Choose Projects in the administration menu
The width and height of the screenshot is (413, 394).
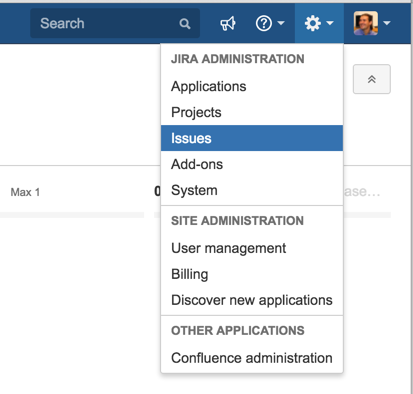(x=252, y=112)
